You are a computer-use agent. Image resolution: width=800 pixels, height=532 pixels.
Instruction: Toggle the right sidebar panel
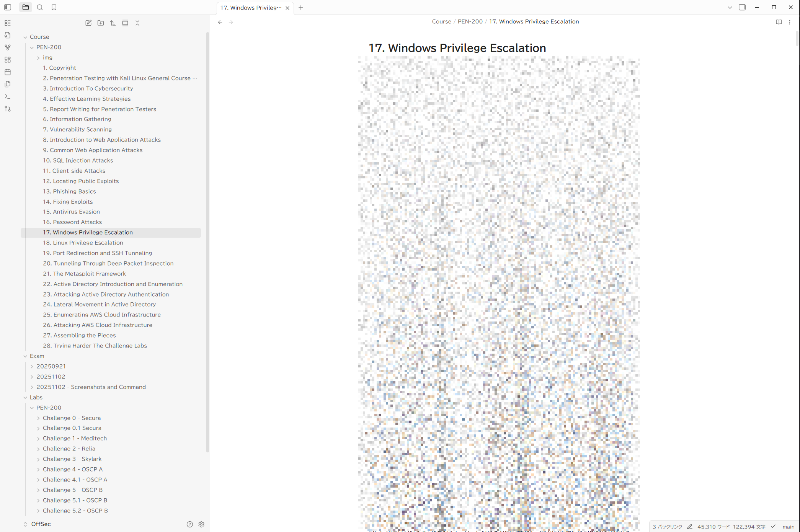coord(742,7)
